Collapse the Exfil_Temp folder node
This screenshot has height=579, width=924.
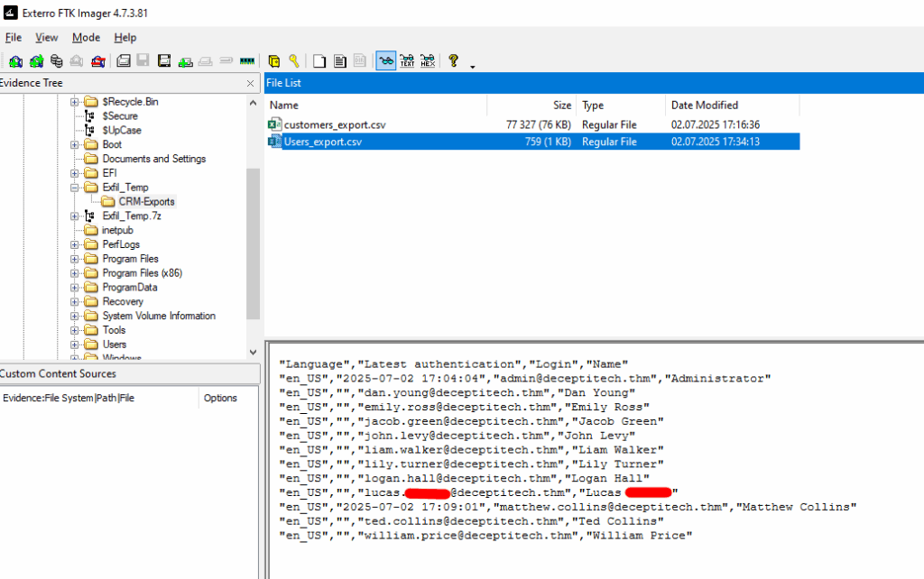pyautogui.click(x=75, y=188)
